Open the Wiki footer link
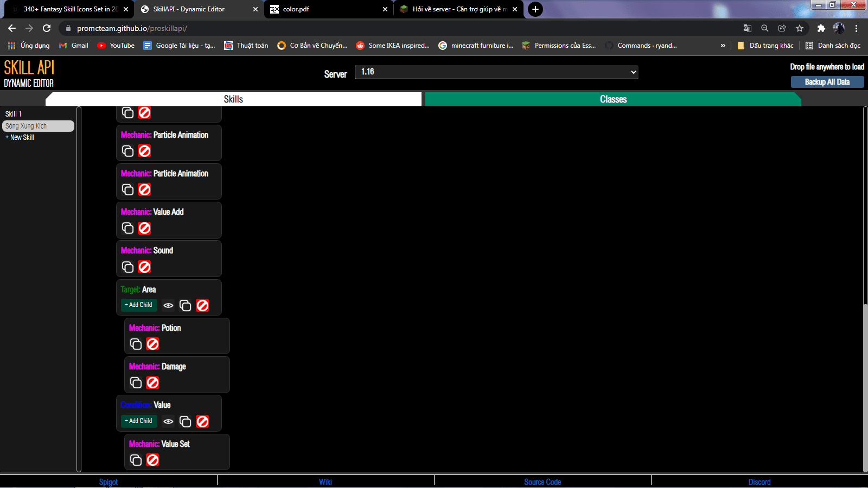 coord(325,482)
